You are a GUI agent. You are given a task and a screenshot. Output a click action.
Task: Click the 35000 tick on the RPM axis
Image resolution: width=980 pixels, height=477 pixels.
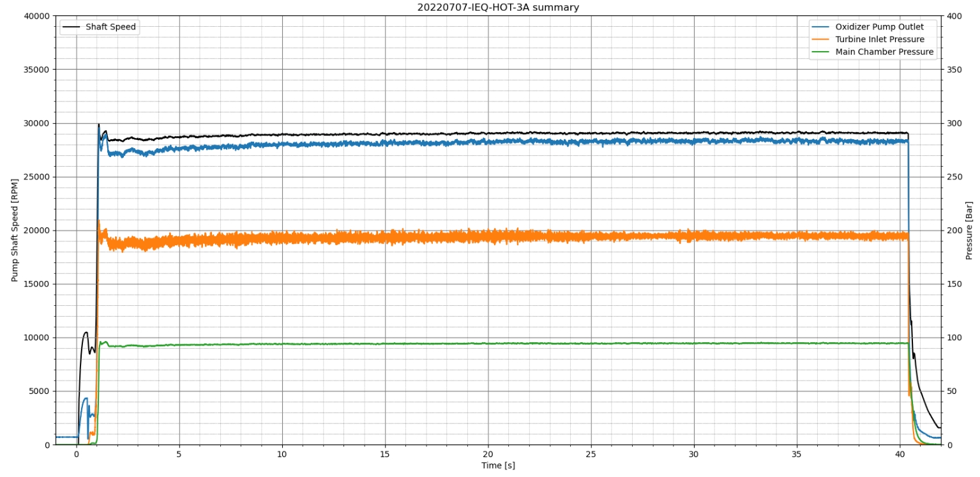(38, 70)
